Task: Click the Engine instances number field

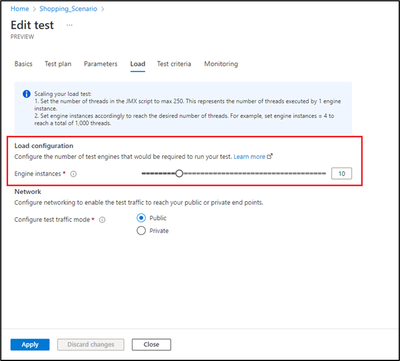Action: (x=341, y=174)
